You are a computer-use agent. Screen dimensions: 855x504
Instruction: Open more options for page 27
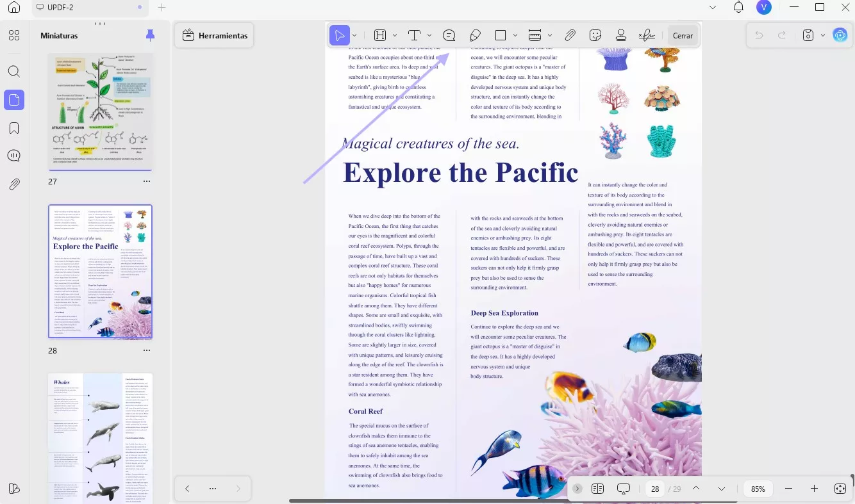click(x=147, y=182)
